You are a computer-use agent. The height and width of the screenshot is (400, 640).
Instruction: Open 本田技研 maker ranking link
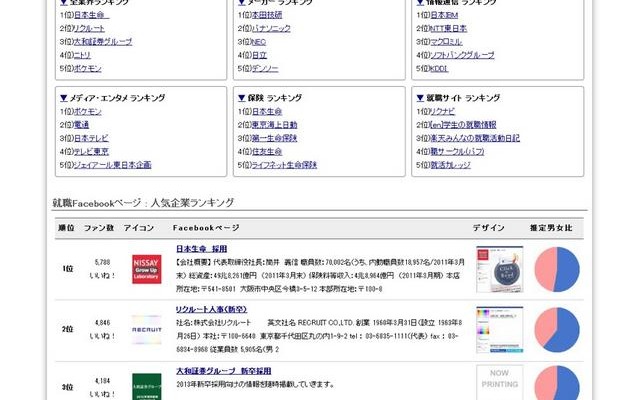point(267,15)
